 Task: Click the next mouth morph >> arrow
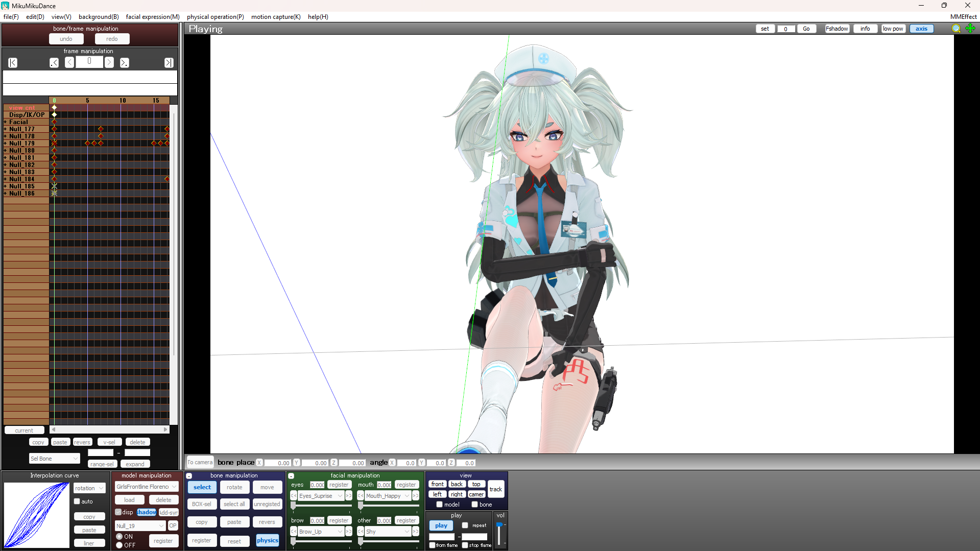pos(416,496)
